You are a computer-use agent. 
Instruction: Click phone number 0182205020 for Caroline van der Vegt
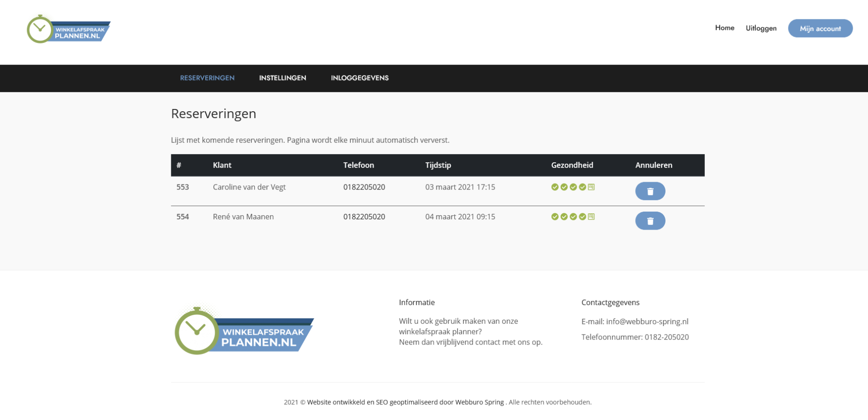pos(364,187)
